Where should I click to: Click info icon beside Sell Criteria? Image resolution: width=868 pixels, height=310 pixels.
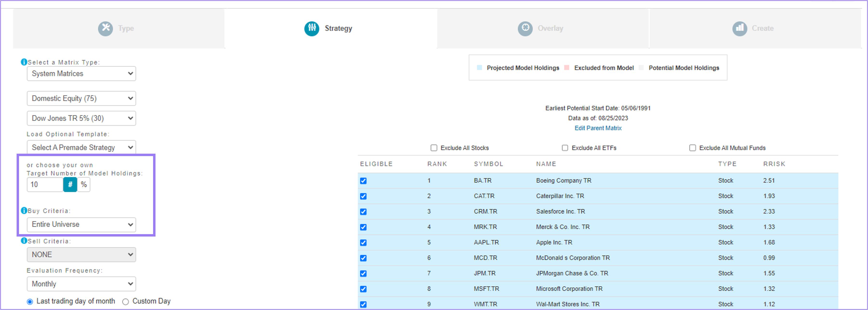[24, 241]
